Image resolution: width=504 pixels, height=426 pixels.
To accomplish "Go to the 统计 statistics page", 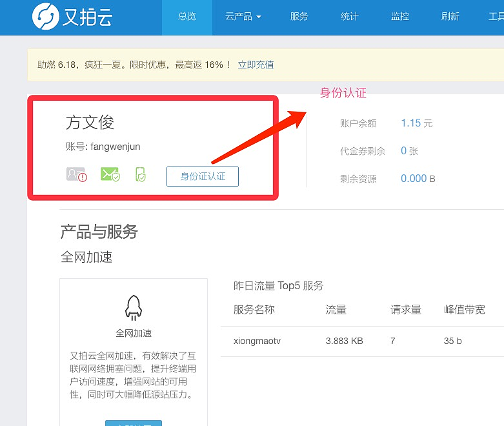I will click(x=350, y=17).
